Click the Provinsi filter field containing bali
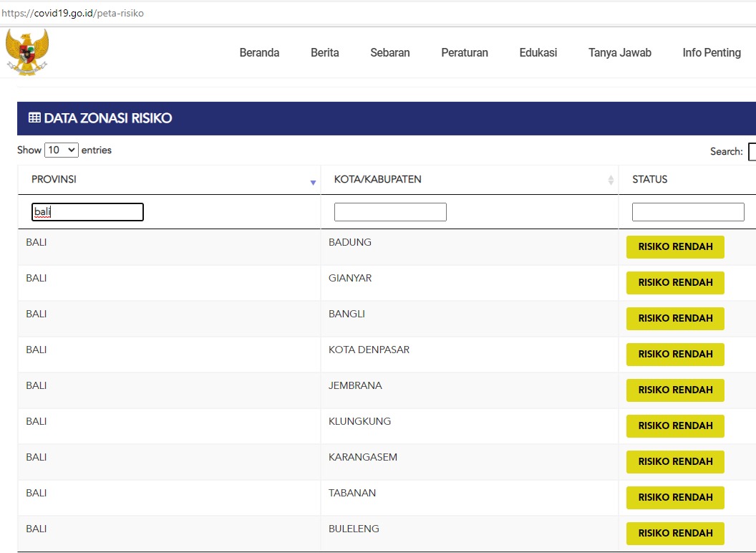Image resolution: width=756 pixels, height=553 pixels. [x=87, y=212]
